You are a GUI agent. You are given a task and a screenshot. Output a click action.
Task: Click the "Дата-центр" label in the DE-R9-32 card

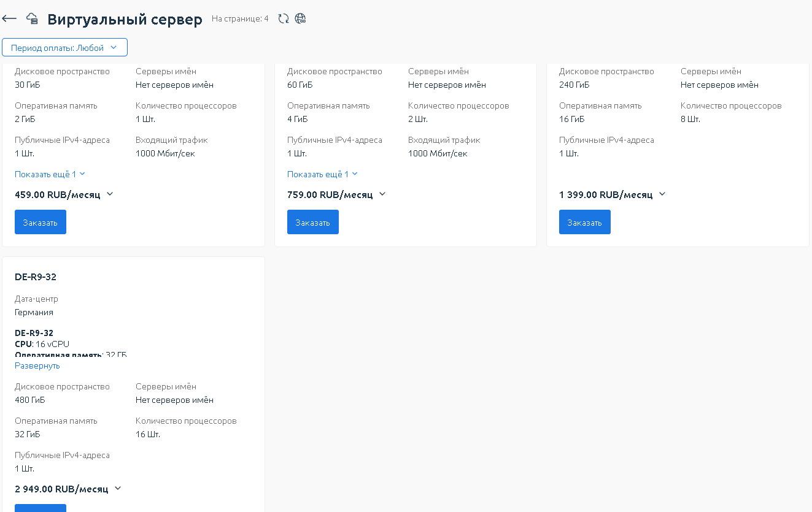(36, 299)
